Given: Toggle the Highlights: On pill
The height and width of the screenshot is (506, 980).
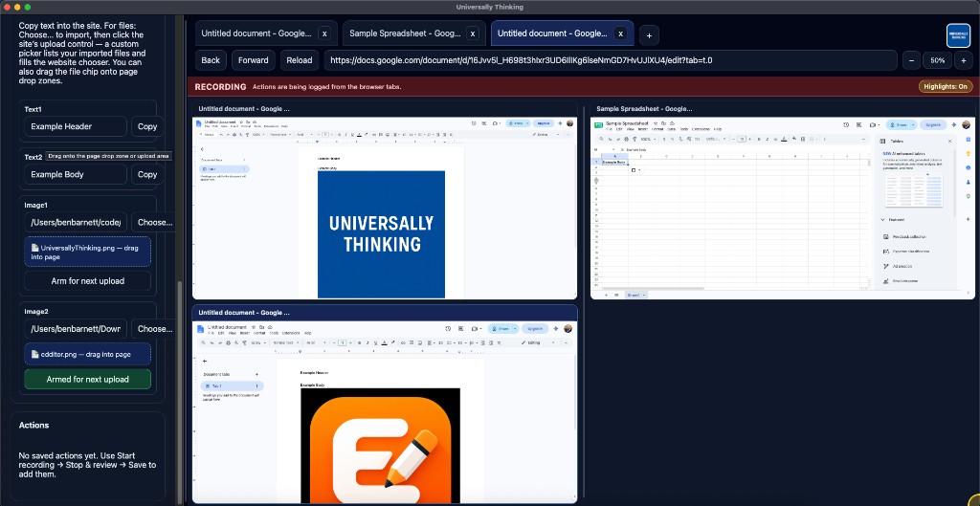Looking at the screenshot, I should coord(946,87).
